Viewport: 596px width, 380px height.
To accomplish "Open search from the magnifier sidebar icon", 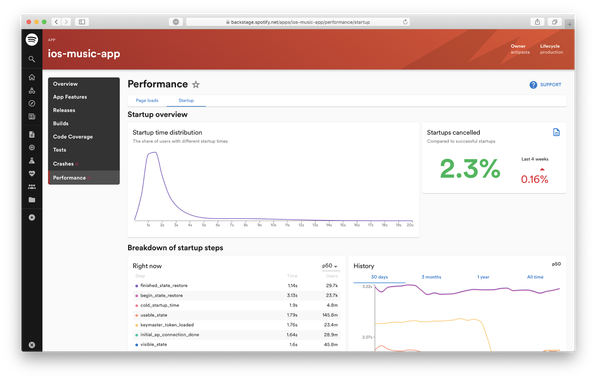I will click(x=32, y=59).
